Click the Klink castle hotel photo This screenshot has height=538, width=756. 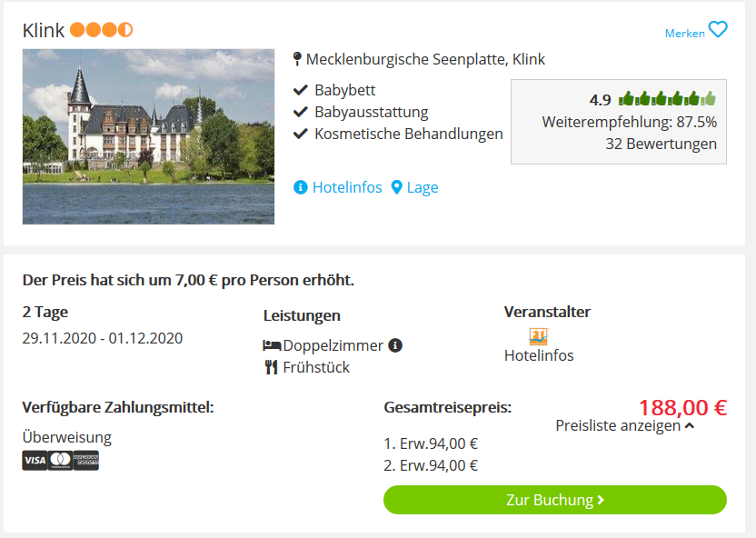click(148, 136)
